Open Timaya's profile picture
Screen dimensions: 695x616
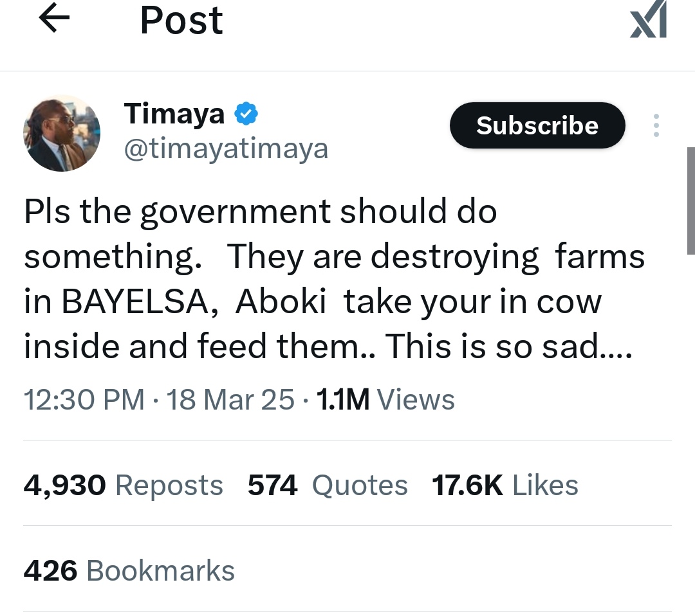[x=62, y=133]
